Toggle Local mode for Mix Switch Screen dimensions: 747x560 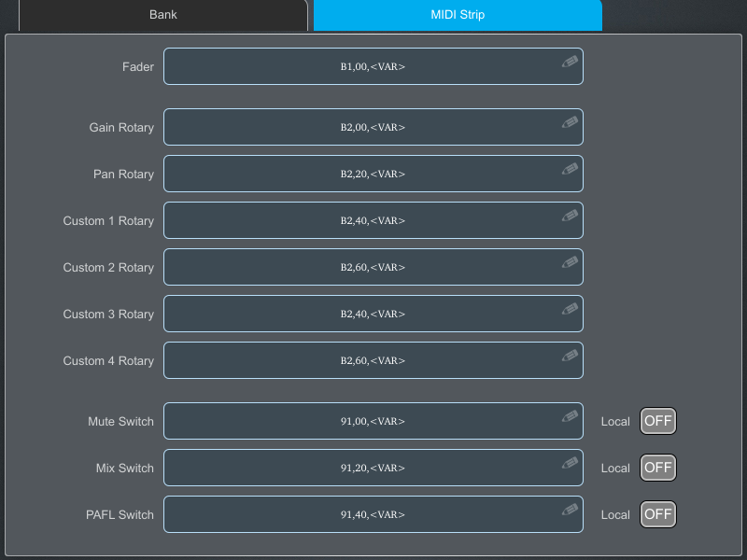(x=657, y=468)
